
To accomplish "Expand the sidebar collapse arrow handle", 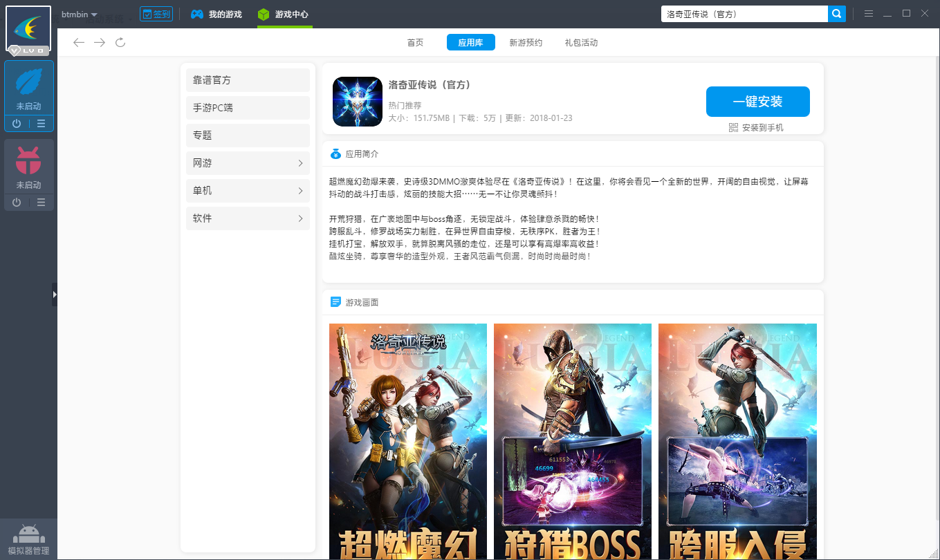I will coord(55,294).
